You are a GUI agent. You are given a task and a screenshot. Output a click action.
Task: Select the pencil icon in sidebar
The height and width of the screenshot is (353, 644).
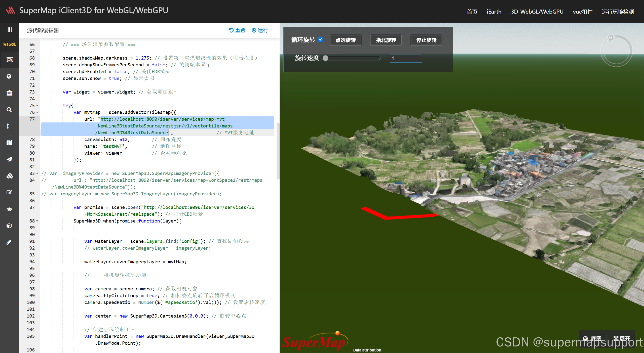[x=9, y=242]
